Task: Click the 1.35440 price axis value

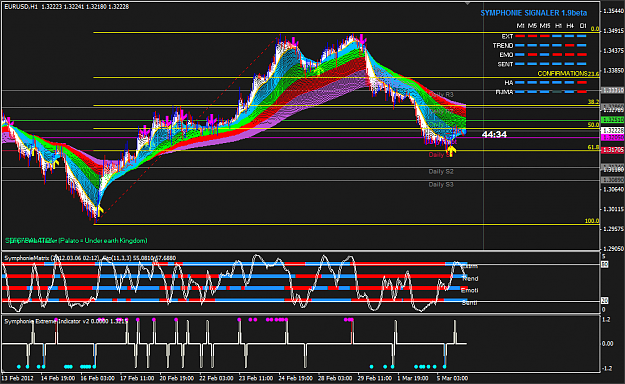Action: pyautogui.click(x=613, y=11)
